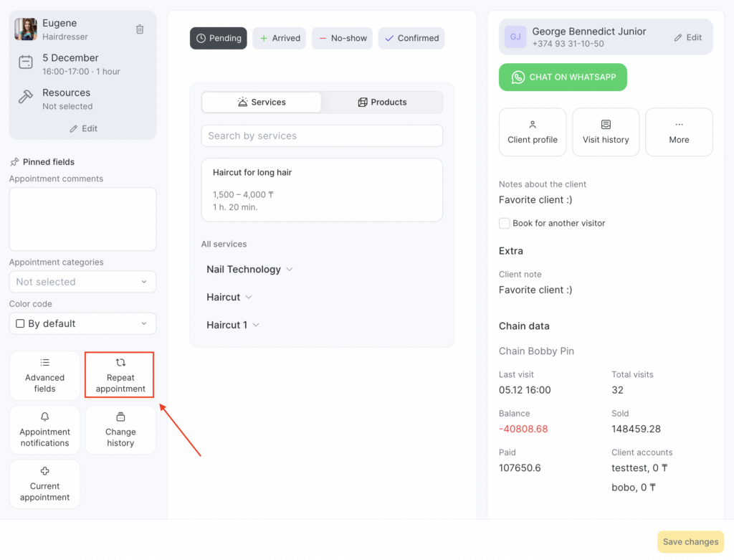Click the Search by services field
Screen dimensions: 734x560
(x=322, y=136)
